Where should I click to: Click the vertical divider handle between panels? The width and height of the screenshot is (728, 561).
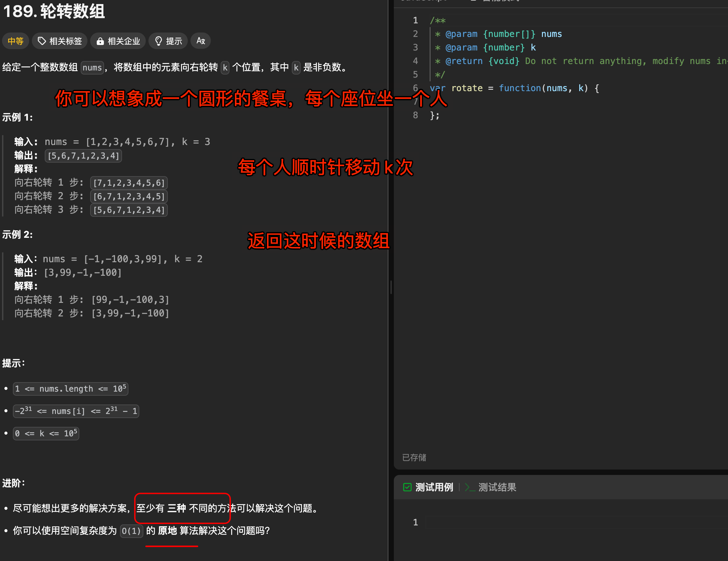(391, 287)
